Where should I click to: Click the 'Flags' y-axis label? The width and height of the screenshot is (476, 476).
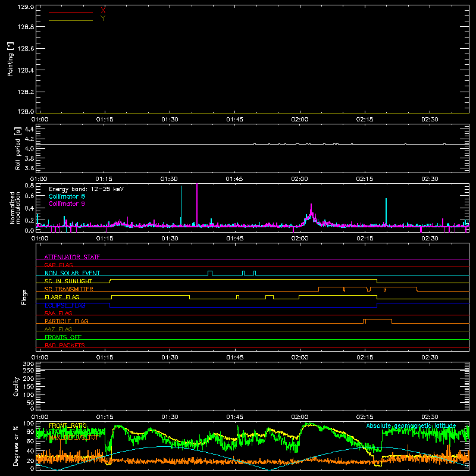coord(24,297)
